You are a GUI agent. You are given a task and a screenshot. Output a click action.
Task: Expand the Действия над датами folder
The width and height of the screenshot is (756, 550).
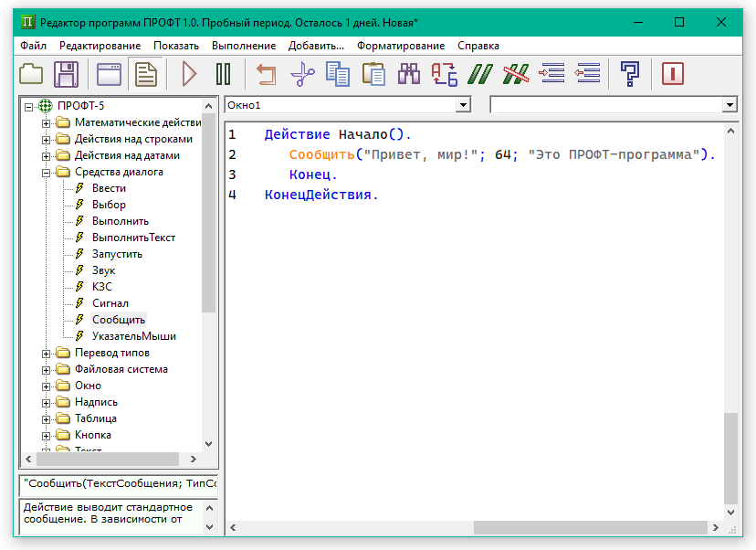[x=46, y=156]
